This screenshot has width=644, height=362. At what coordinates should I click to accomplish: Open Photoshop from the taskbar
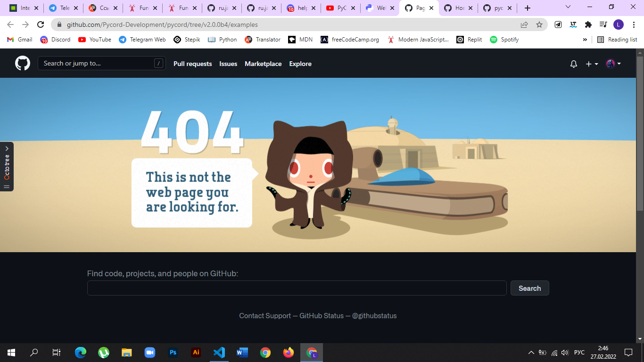[173, 352]
